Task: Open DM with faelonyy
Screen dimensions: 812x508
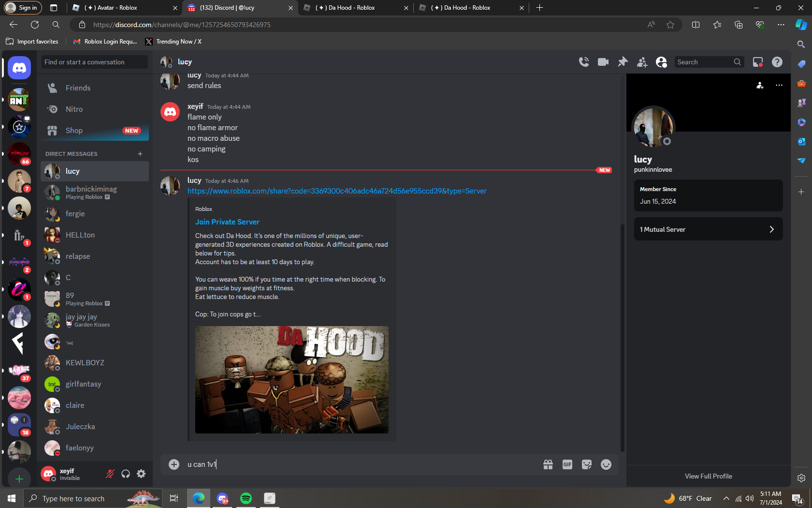Action: click(95, 448)
